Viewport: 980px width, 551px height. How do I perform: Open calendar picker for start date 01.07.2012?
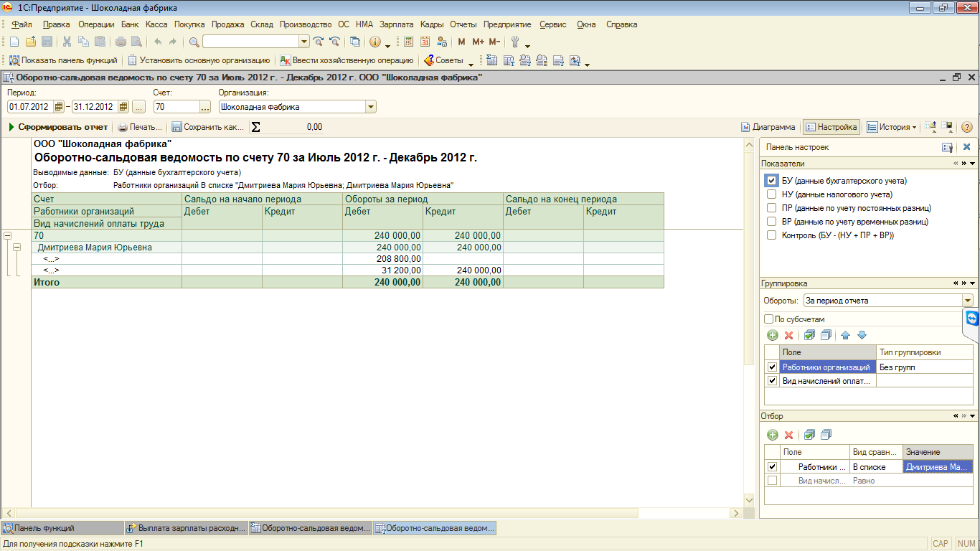point(60,107)
